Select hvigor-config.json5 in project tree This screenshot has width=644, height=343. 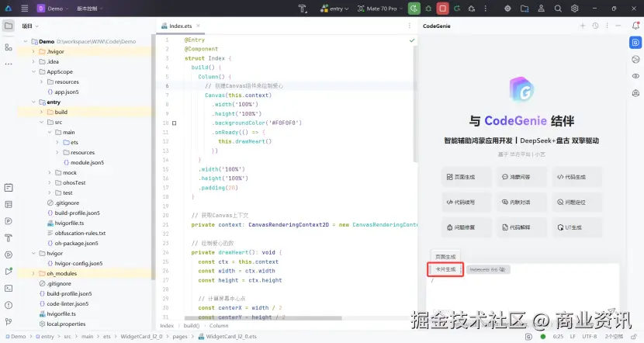coord(78,263)
